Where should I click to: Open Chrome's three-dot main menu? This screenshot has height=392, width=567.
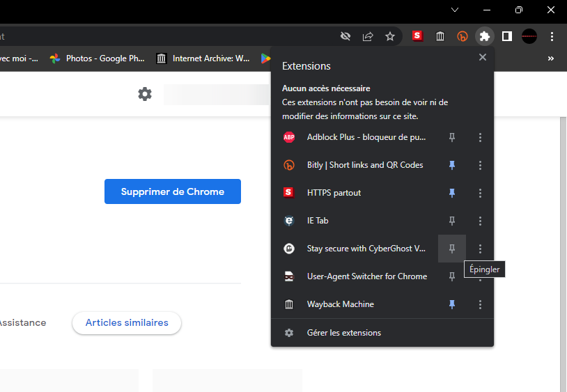[552, 36]
